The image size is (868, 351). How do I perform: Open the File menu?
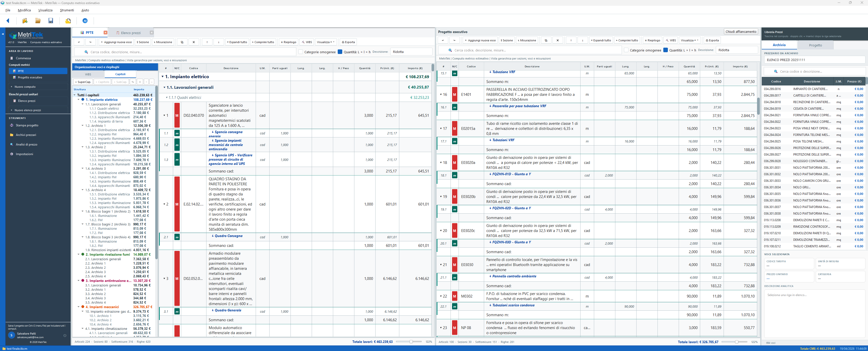pyautogui.click(x=8, y=10)
